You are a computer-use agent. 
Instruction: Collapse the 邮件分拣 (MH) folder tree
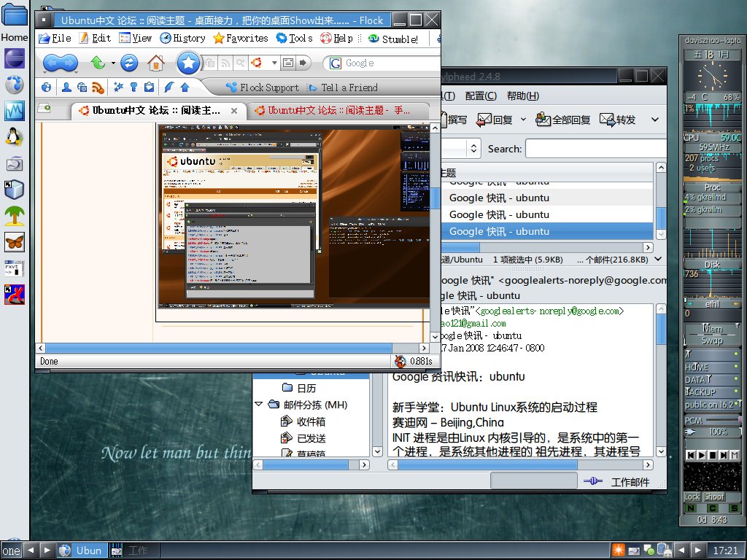259,404
